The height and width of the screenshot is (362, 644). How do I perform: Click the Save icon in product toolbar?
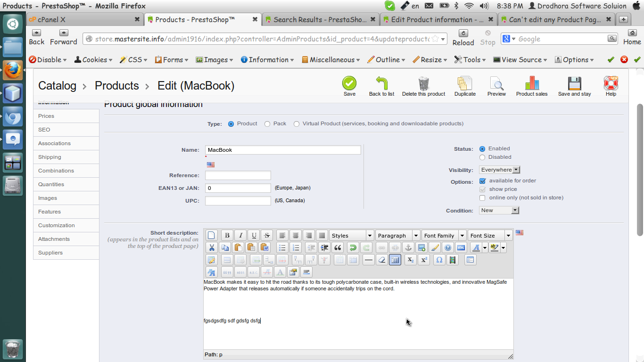(349, 83)
